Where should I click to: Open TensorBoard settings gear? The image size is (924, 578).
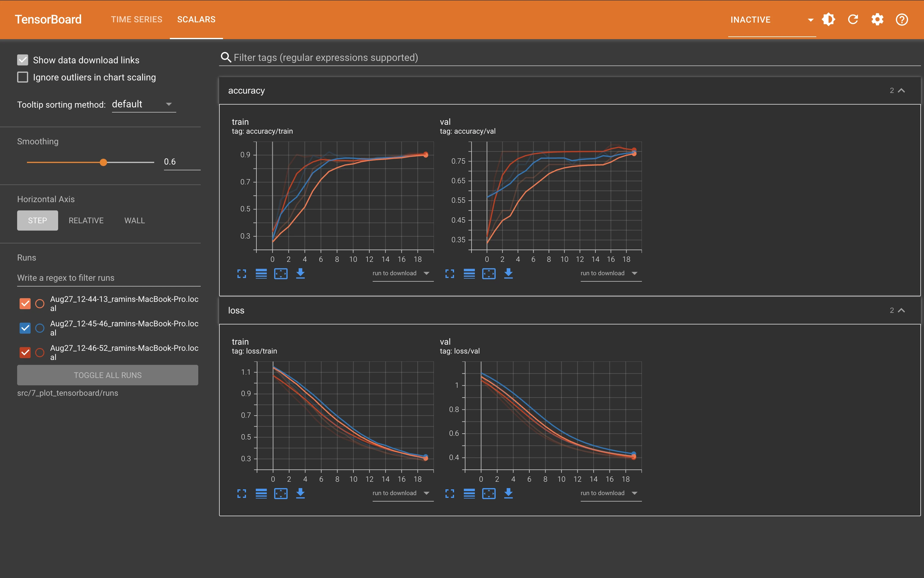[877, 19]
